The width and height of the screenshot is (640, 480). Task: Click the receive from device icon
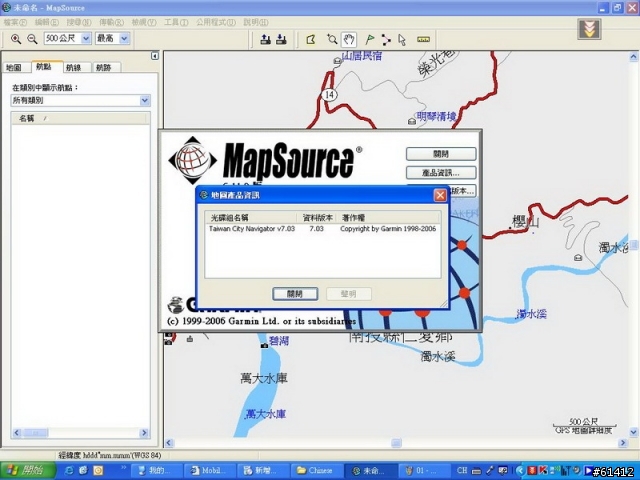click(281, 39)
